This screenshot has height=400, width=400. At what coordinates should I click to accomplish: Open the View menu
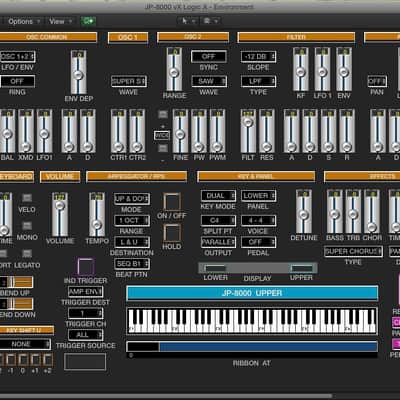(x=60, y=21)
